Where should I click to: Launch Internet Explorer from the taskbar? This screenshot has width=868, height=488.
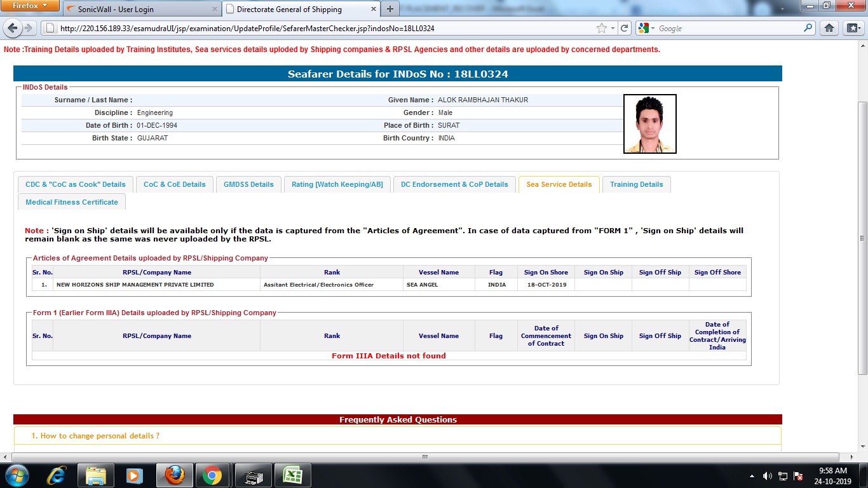tap(57, 475)
